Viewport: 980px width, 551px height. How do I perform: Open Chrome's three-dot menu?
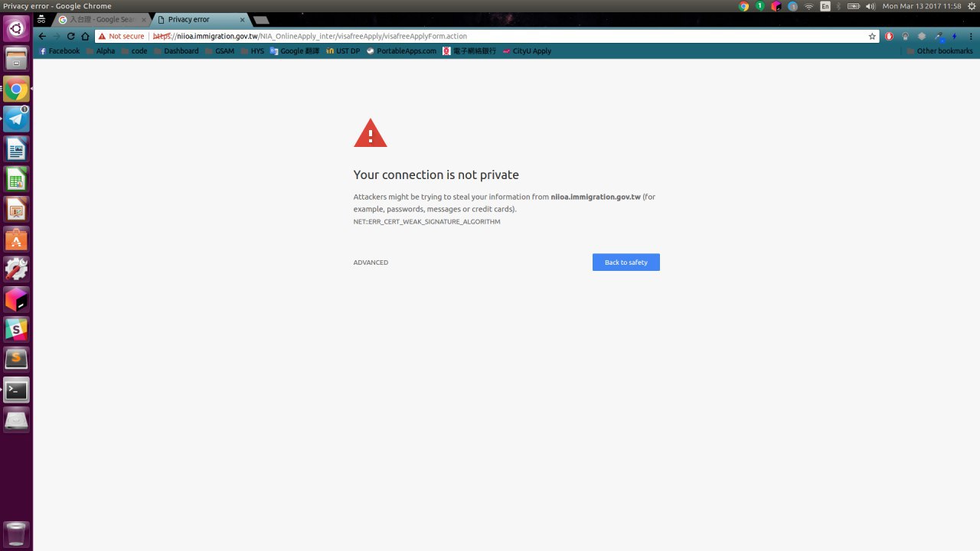(971, 36)
